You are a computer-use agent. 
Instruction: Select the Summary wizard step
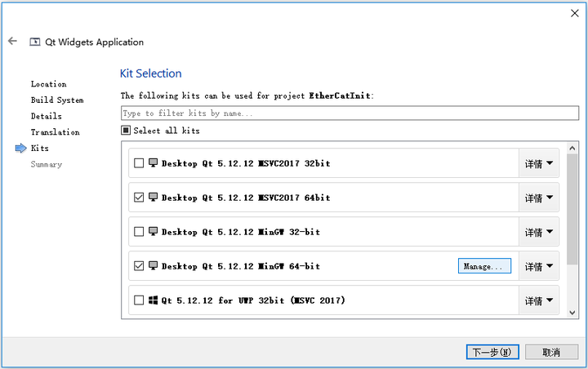click(x=47, y=164)
